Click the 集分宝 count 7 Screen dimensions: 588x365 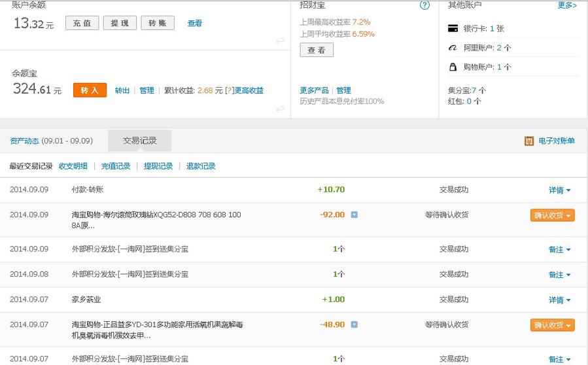pos(474,90)
